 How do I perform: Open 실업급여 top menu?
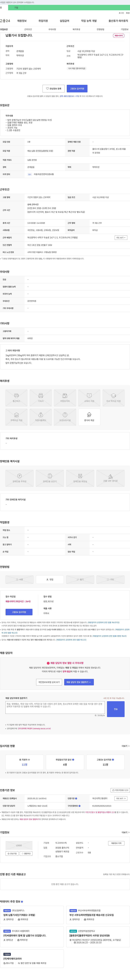[x=64, y=21]
